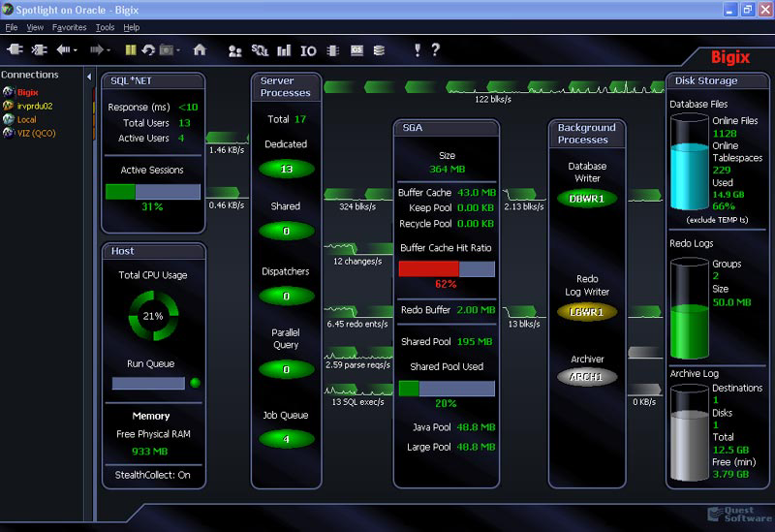The height and width of the screenshot is (532, 775).
Task: Click the Online Files 1128 value
Action: tap(725, 134)
